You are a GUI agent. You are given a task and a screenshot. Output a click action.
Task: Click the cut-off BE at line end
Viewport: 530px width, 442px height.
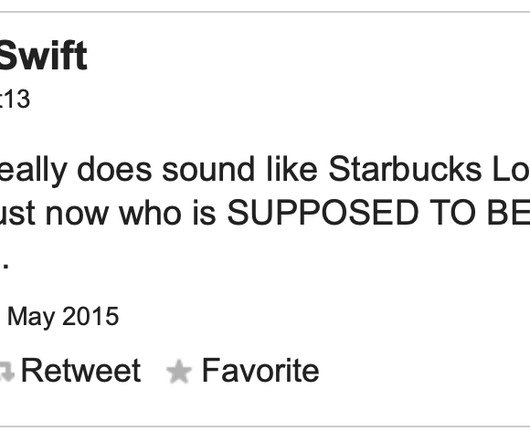508,213
